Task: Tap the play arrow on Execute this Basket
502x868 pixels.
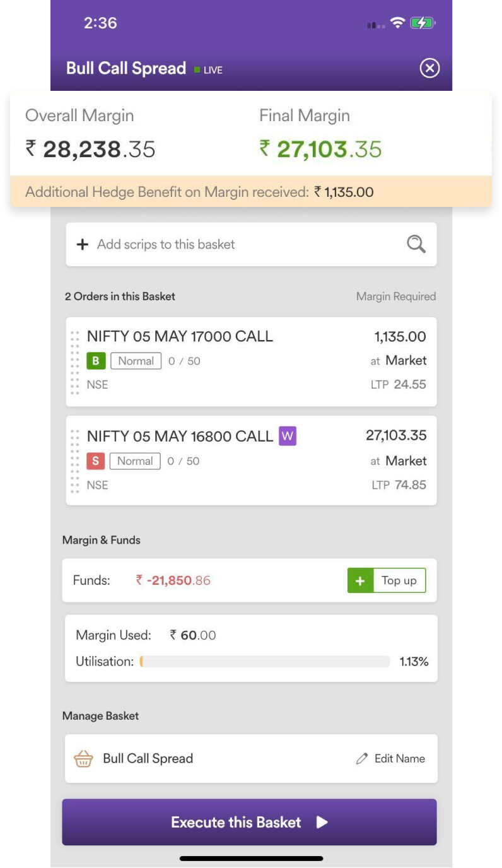Action: pyautogui.click(x=322, y=822)
